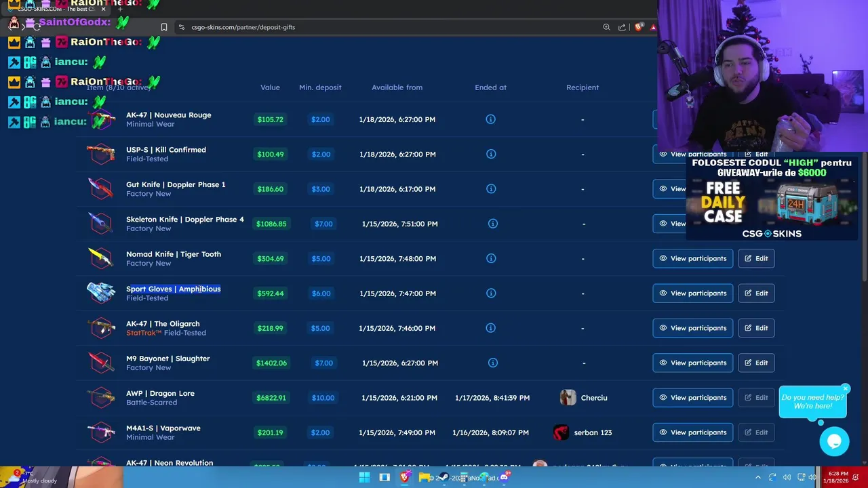Click the $592.44 value of Sport Gloves
The image size is (868, 488).
point(271,293)
